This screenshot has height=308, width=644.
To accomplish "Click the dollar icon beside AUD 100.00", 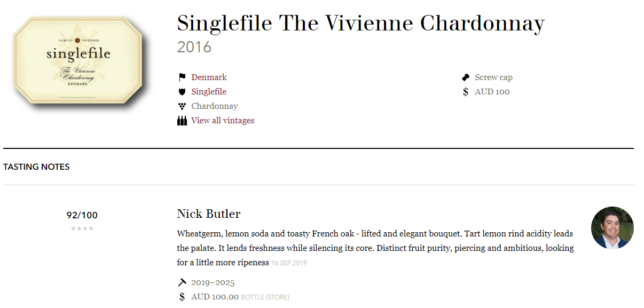I will point(182,297).
